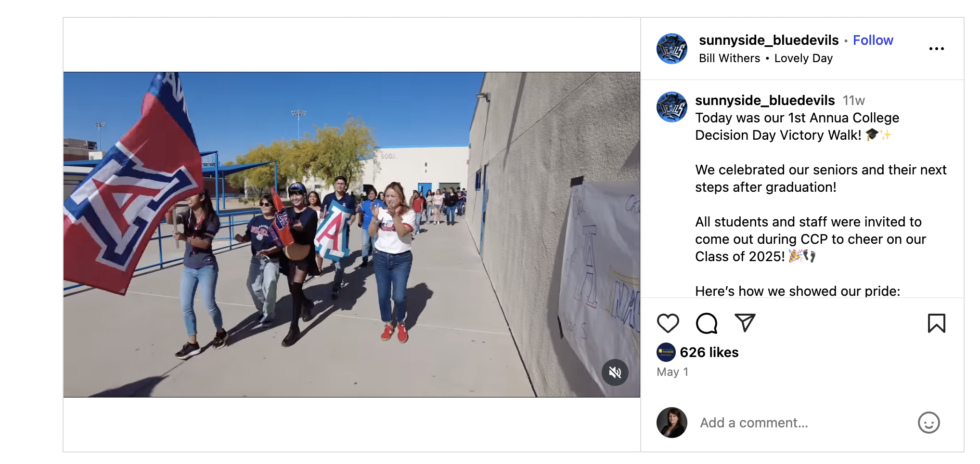Open the three-dot more options menu
This screenshot has width=980, height=464.
937,49
